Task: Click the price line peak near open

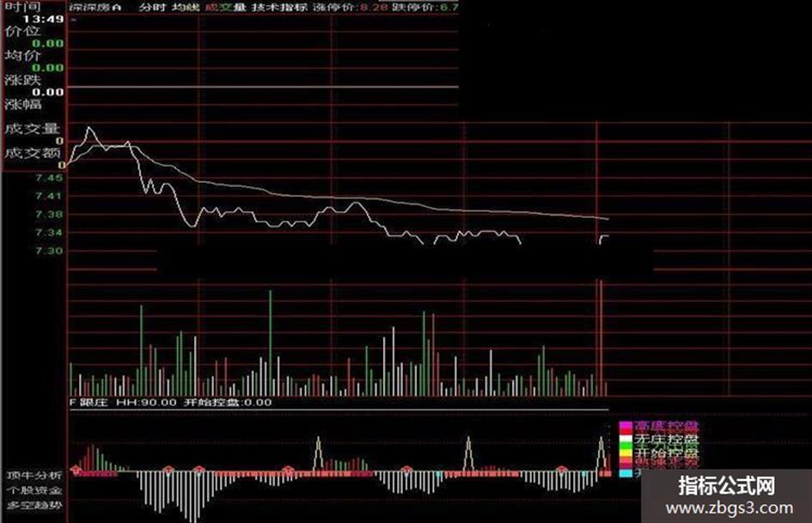Action: (x=90, y=128)
